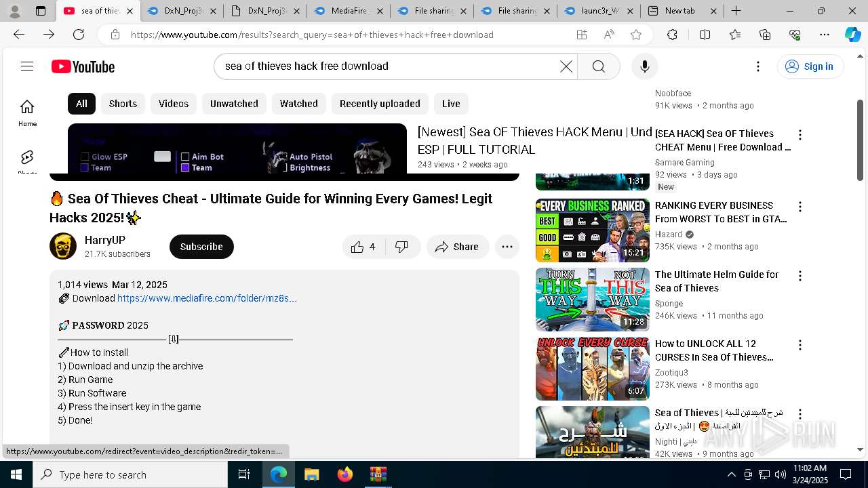
Task: Open Ultimate Helm Guide video thumbnail
Action: pos(593,300)
